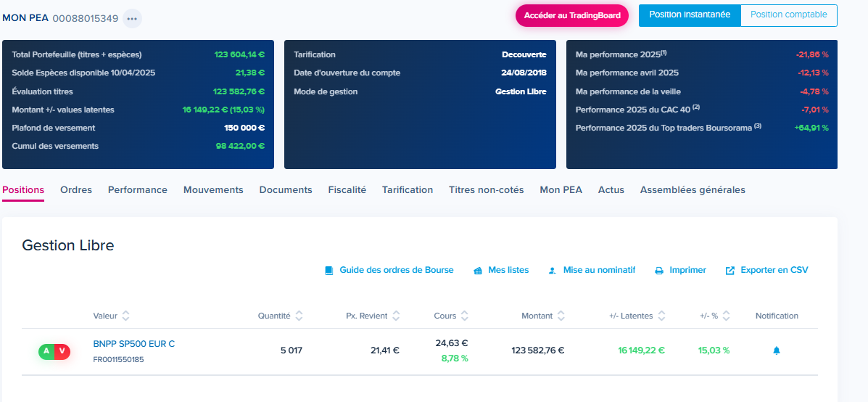
Task: Open the Documents tab
Action: coord(286,190)
